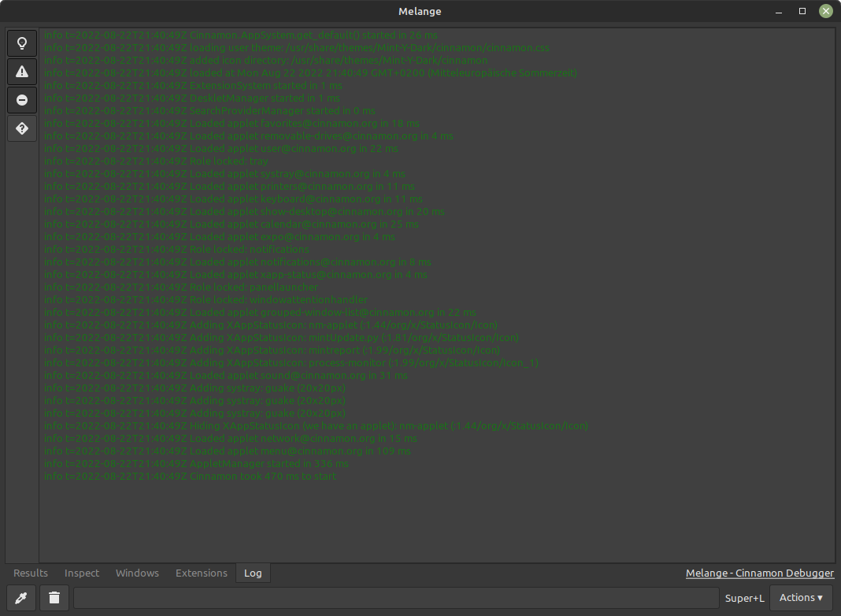The width and height of the screenshot is (841, 616).
Task: Click the 'added icon directory' log line
Action: [x=266, y=60]
